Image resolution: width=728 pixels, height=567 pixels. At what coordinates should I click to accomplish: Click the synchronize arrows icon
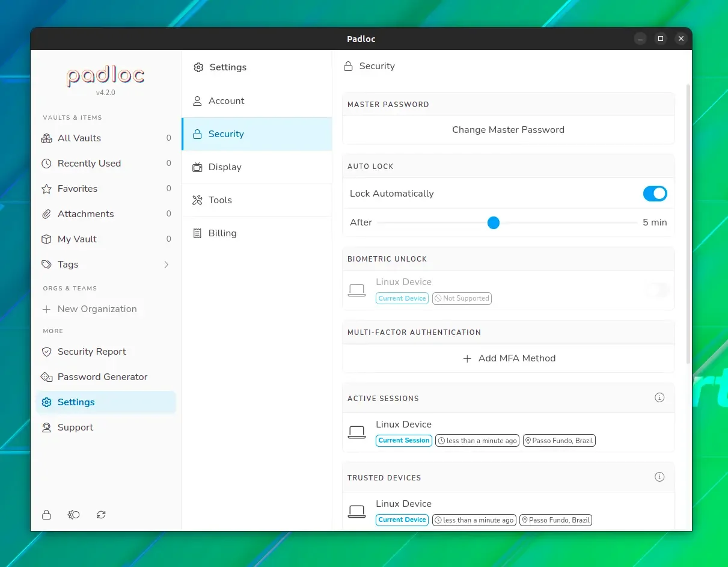pos(101,515)
